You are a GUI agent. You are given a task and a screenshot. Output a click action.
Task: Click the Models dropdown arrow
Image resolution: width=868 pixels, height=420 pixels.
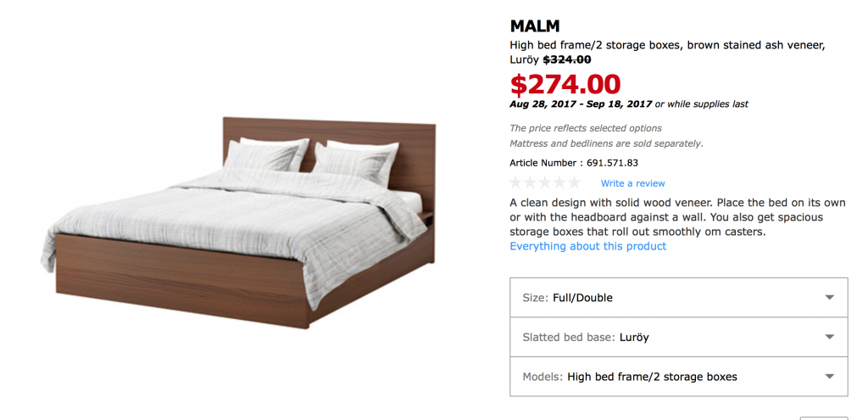click(x=830, y=376)
